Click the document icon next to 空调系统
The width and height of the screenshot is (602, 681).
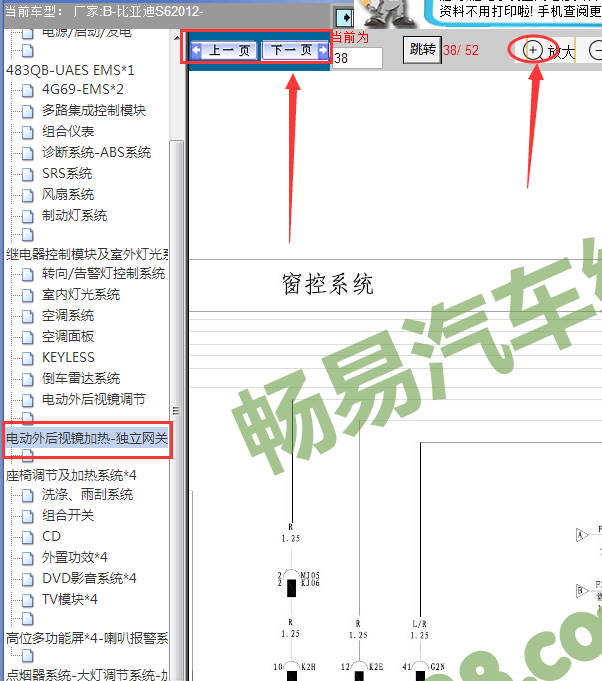click(x=28, y=316)
